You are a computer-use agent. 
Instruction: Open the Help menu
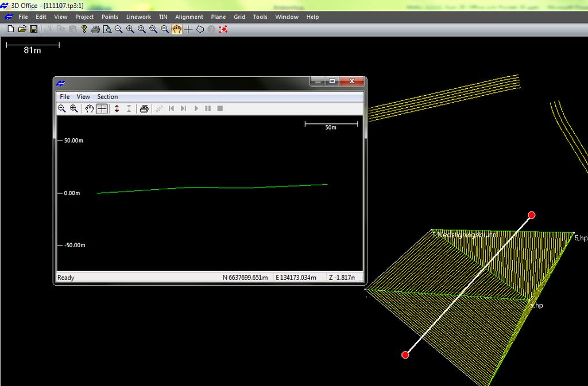312,17
